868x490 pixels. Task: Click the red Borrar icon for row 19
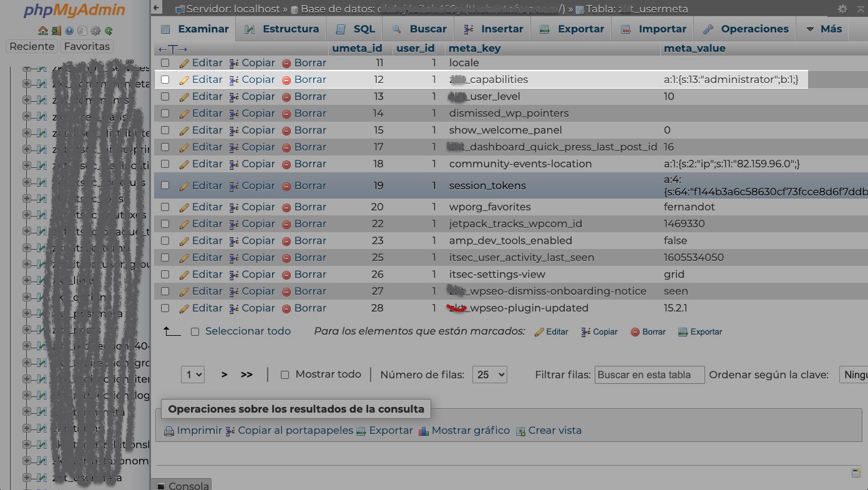click(x=286, y=186)
